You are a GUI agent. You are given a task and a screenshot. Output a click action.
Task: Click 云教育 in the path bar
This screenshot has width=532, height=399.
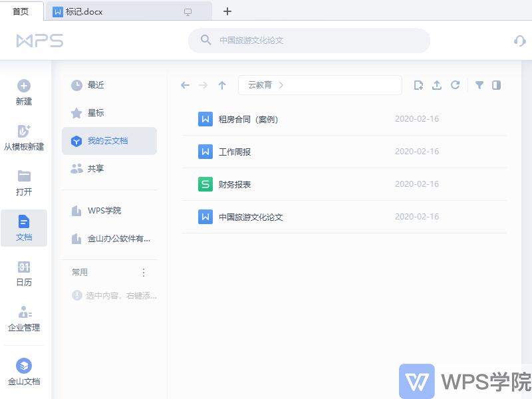[260, 85]
